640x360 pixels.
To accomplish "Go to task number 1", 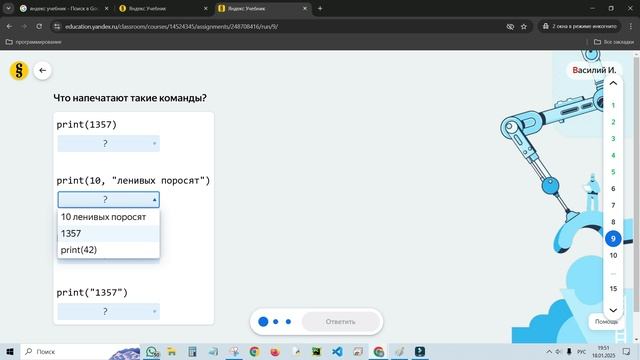I will click(x=613, y=105).
